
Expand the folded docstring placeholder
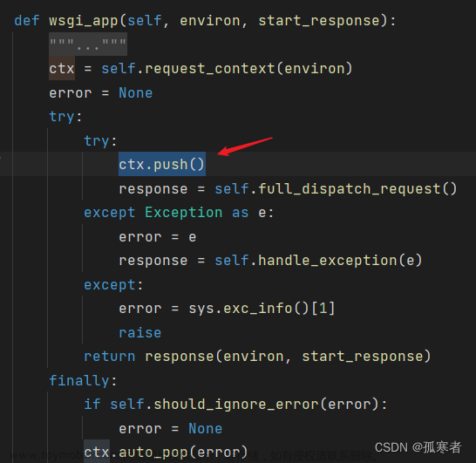point(88,44)
